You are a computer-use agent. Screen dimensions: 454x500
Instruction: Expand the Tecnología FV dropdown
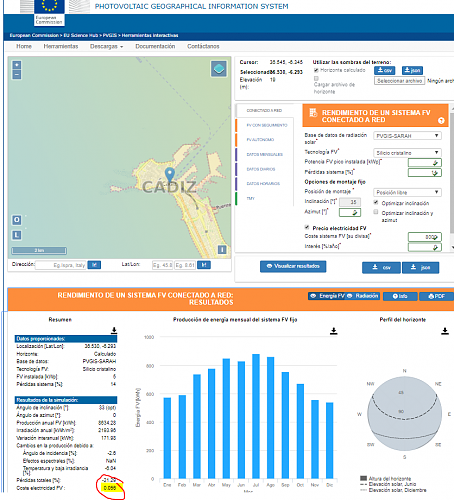[x=407, y=153]
